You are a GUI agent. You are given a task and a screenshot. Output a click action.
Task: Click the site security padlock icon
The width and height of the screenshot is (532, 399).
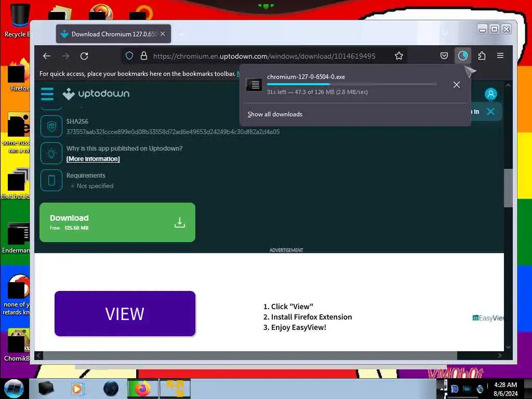click(144, 56)
